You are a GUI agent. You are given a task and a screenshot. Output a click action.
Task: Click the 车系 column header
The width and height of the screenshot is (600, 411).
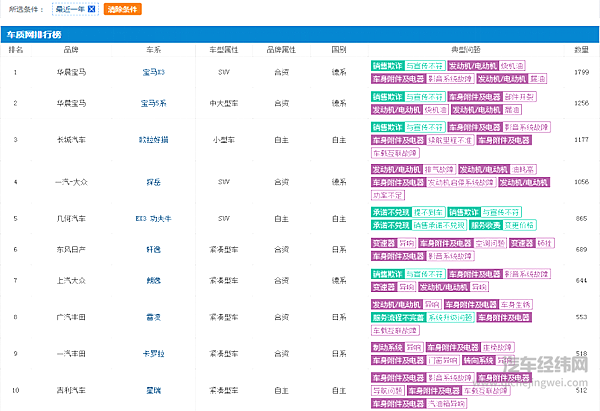pyautogui.click(x=153, y=50)
